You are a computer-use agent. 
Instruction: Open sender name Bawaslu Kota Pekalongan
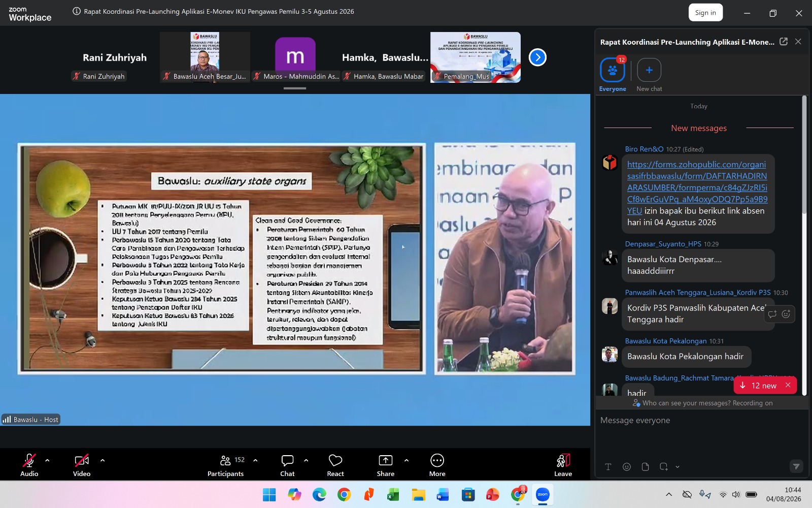[x=666, y=341]
